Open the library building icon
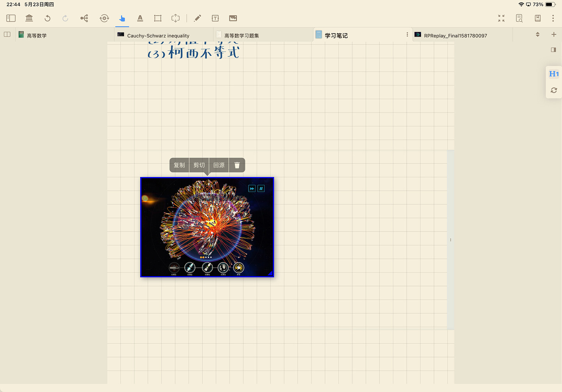This screenshot has width=562, height=392. click(x=29, y=18)
